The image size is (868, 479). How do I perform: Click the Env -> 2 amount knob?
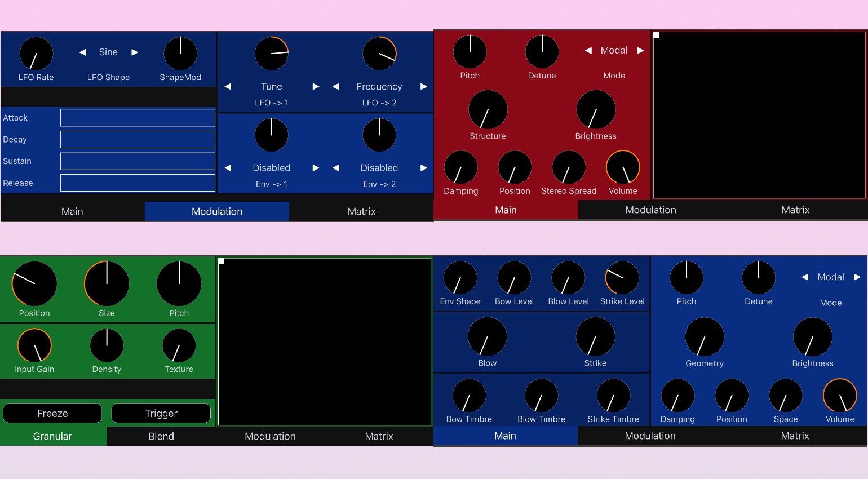[379, 135]
